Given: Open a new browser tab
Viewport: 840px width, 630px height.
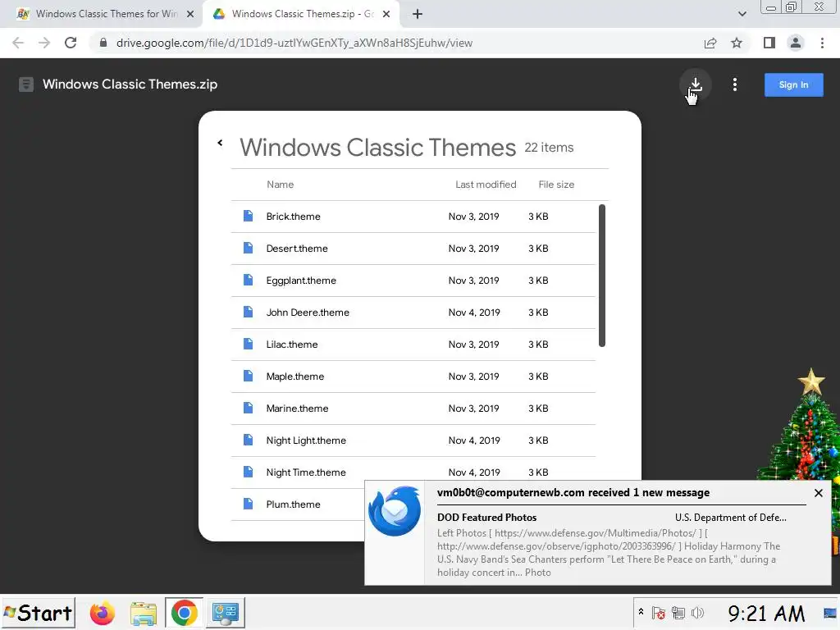Looking at the screenshot, I should coord(418,14).
